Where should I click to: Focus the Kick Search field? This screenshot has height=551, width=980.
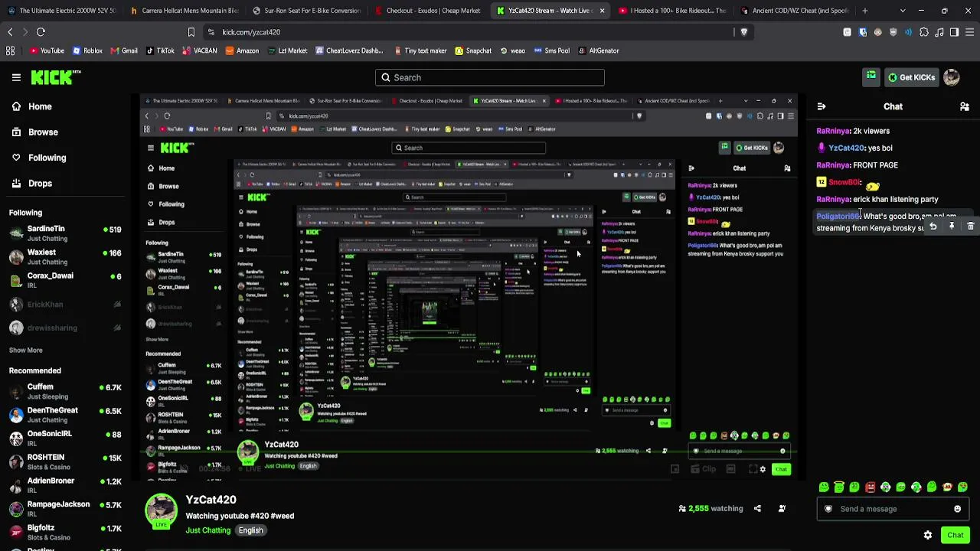[490, 77]
